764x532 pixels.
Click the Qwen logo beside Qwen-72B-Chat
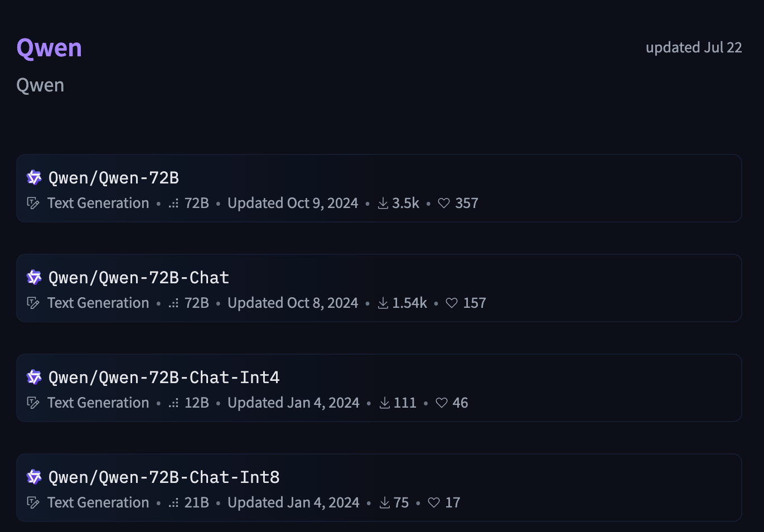(34, 277)
